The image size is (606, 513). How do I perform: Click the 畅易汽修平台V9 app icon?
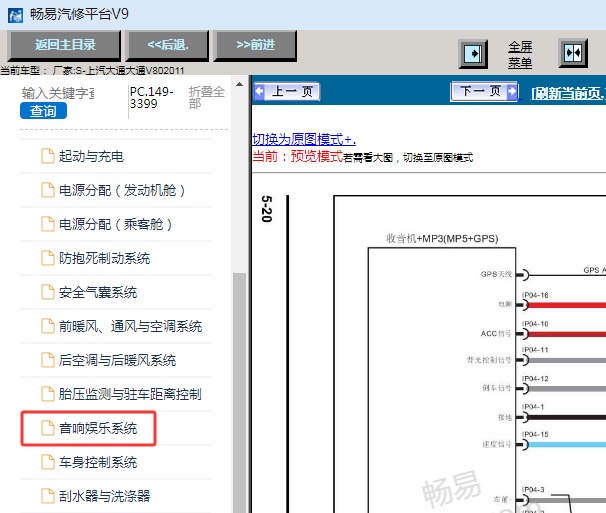click(15, 15)
